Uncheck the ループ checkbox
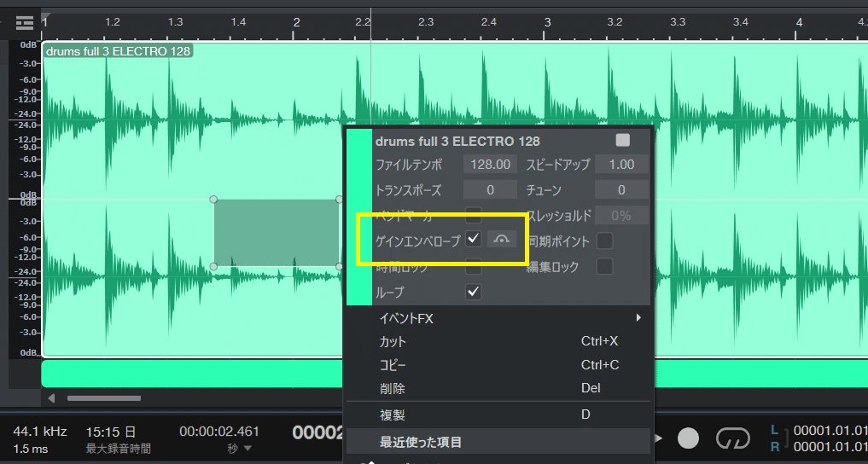Screen dimensions: 868x464 pos(474,292)
